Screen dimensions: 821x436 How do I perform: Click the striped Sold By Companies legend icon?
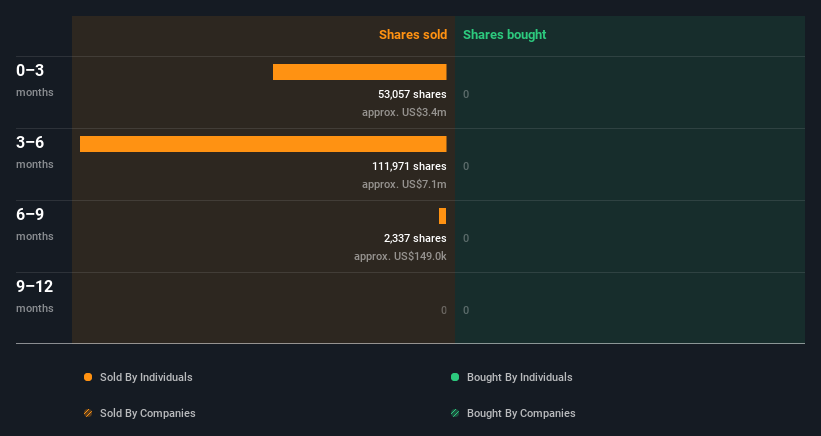[x=88, y=413]
